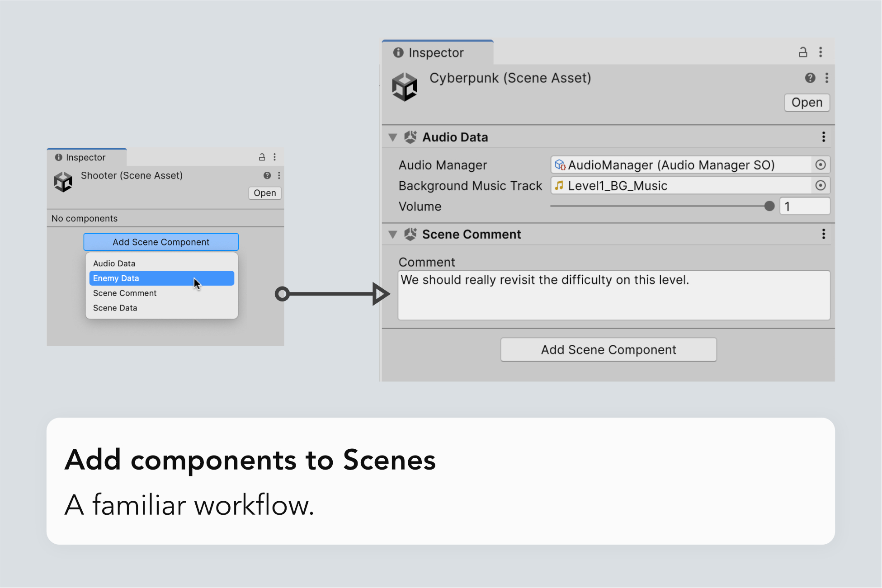Open help icon next to Cyberpunk Scene Asset
Viewport: 882px width, 588px height.
pyautogui.click(x=810, y=78)
